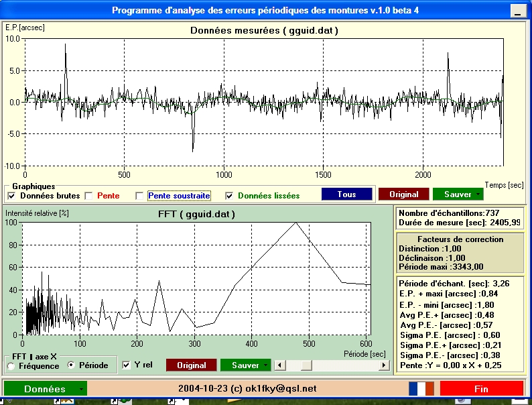Expand arrow on FFT Sauver button
The width and height of the screenshot is (532, 405).
265,365
